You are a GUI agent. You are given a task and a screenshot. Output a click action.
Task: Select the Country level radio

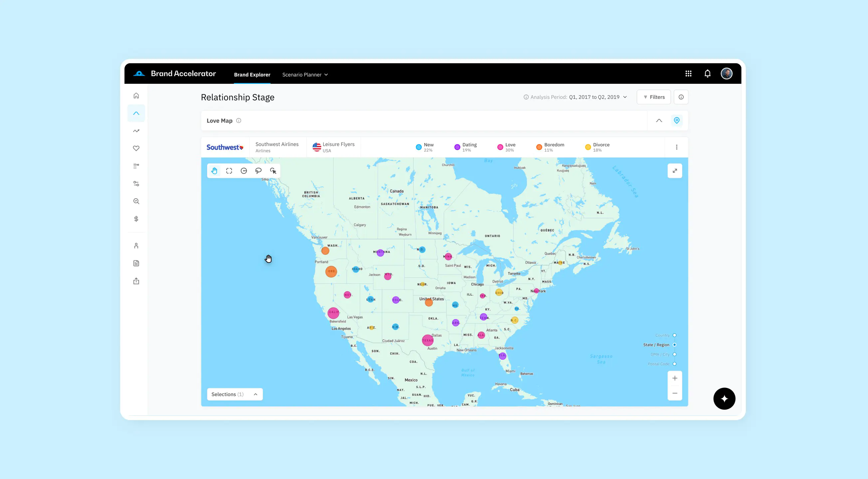675,336
